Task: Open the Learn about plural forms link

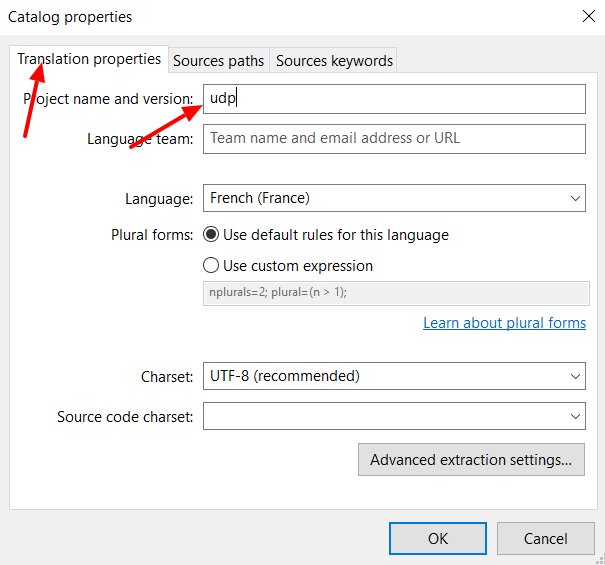Action: click(x=504, y=323)
